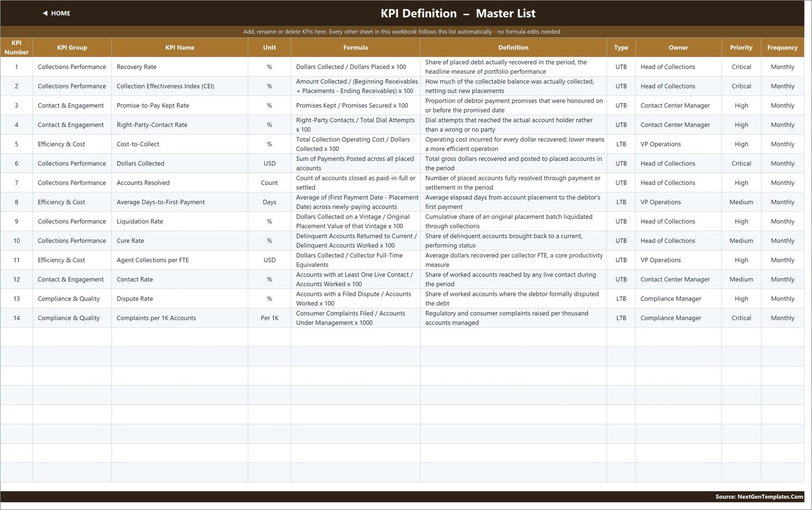Screen dimensions: 812x510
Task: Click the Cost-to-Collect KPI name cell
Action: (x=180, y=144)
